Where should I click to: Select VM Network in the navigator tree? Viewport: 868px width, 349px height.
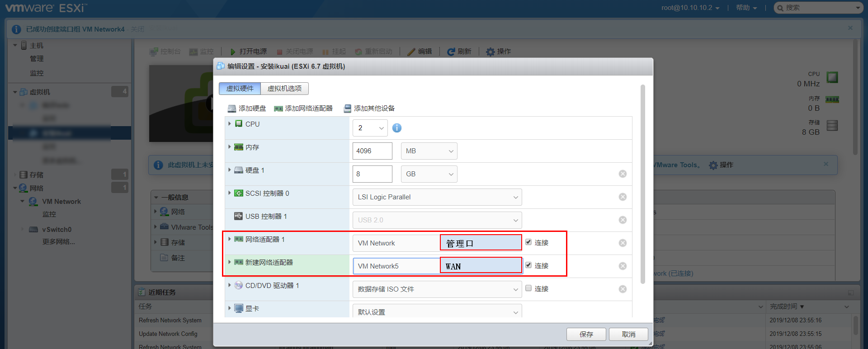click(x=61, y=202)
